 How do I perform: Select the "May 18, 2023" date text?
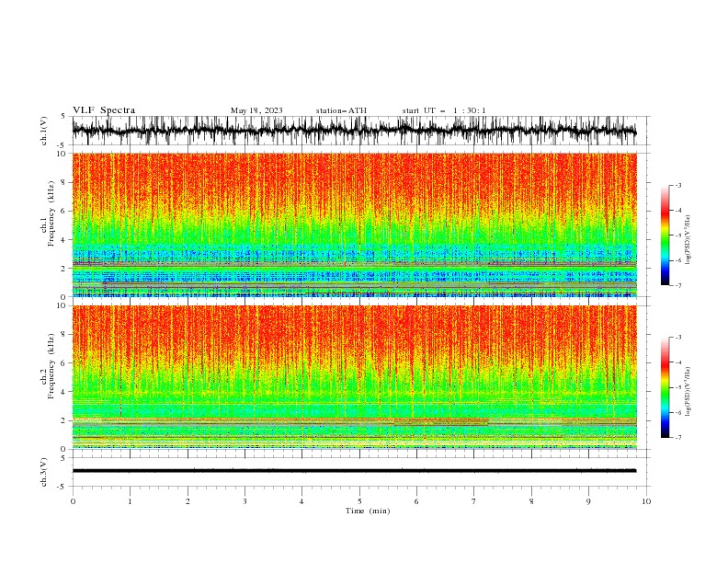[x=256, y=110]
